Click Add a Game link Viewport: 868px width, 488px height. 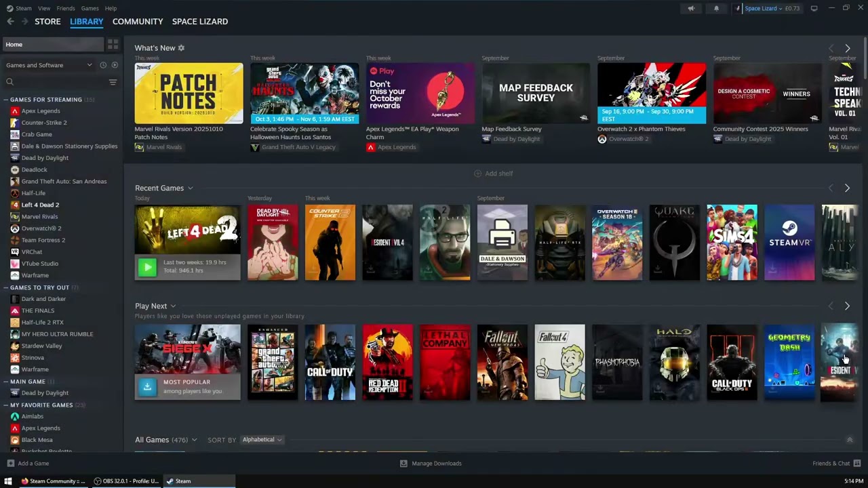(x=28, y=464)
